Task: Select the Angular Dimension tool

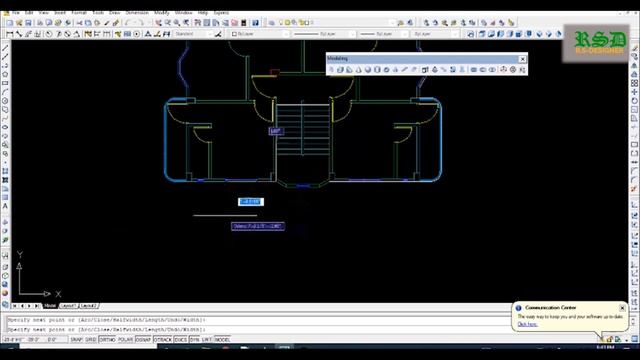Action: tap(77, 34)
